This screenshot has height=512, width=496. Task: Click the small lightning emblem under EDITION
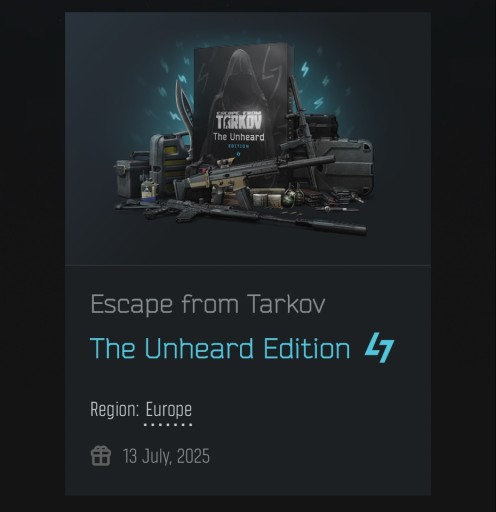pyautogui.click(x=238, y=154)
